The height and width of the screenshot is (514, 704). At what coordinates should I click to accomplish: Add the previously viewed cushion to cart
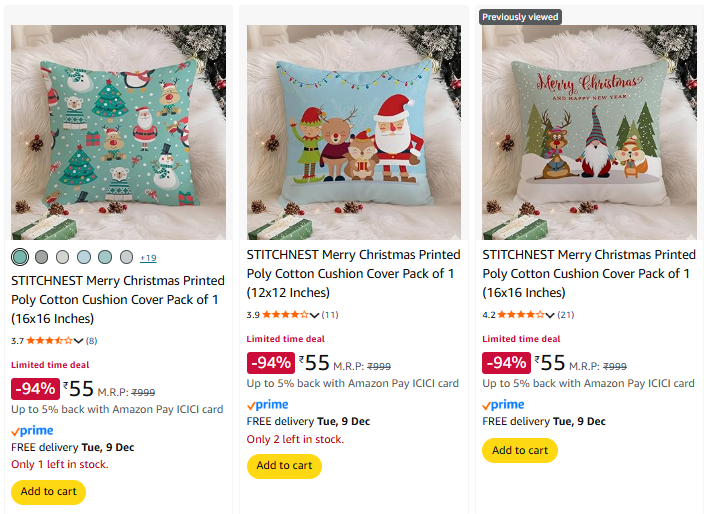(x=520, y=451)
